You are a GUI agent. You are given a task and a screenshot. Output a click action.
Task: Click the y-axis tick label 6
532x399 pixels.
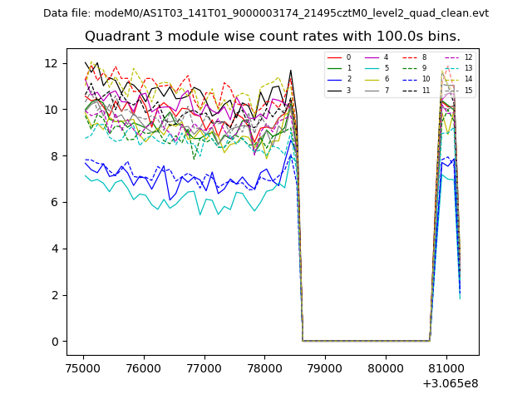tap(53, 202)
